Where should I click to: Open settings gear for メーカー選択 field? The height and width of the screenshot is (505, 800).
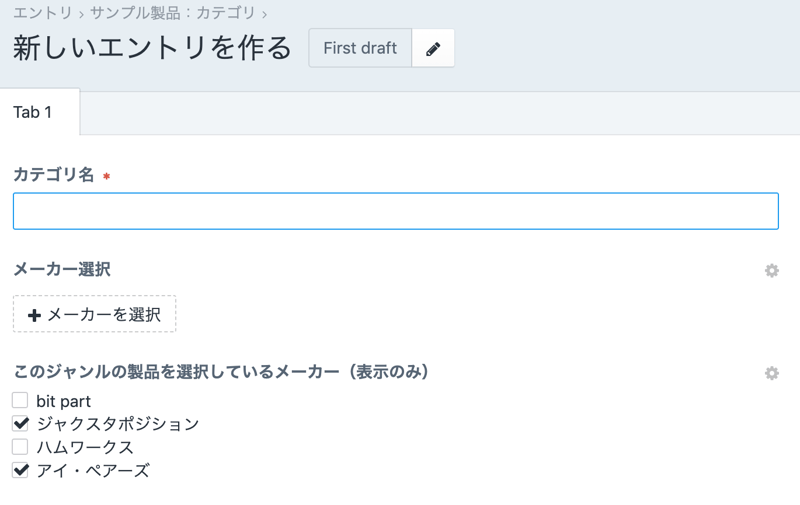(x=771, y=270)
